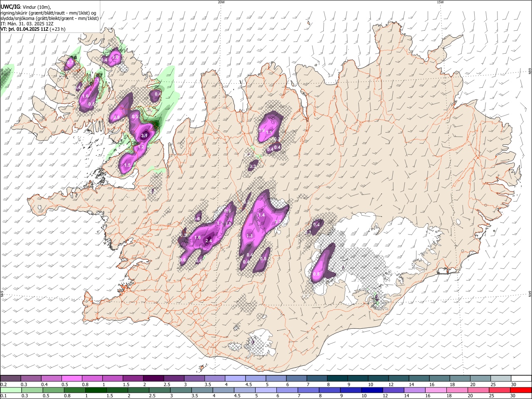Click the "0.2" label in the upper legend row
This screenshot has width=532, height=399.
click(x=3, y=384)
